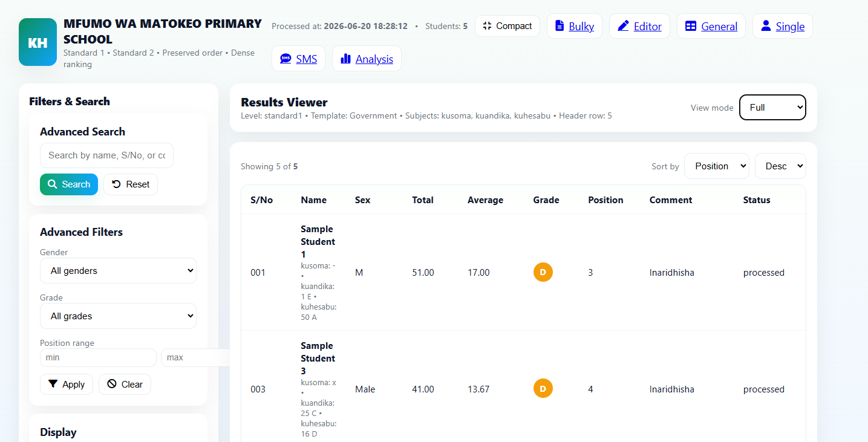Run the Search button

click(x=69, y=184)
